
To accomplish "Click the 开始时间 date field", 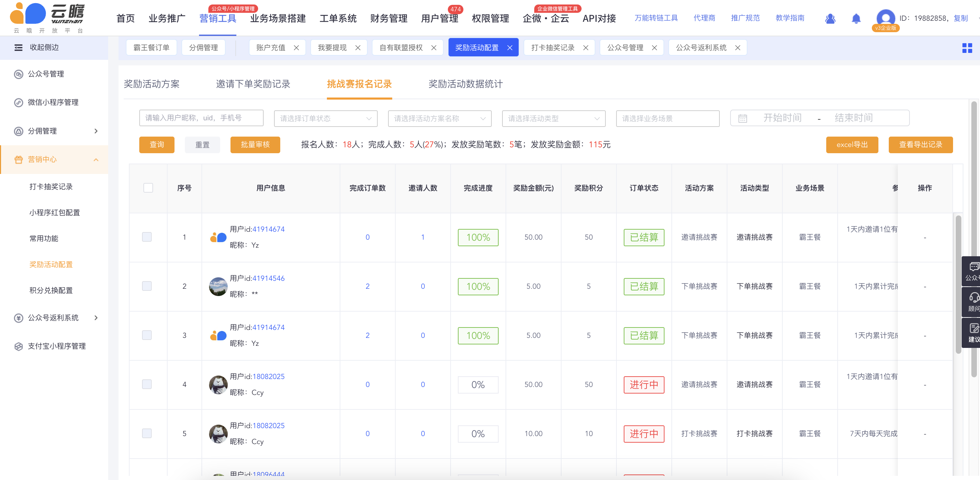I will coord(782,118).
